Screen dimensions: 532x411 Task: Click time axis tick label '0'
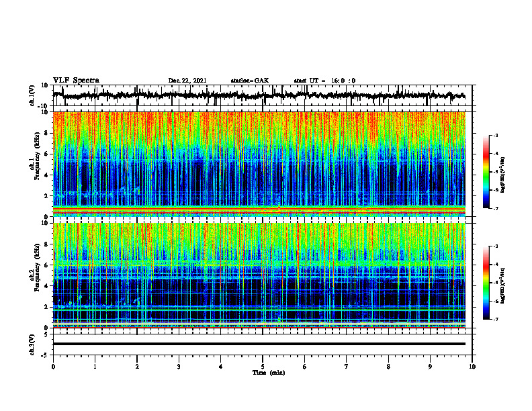pyautogui.click(x=53, y=367)
